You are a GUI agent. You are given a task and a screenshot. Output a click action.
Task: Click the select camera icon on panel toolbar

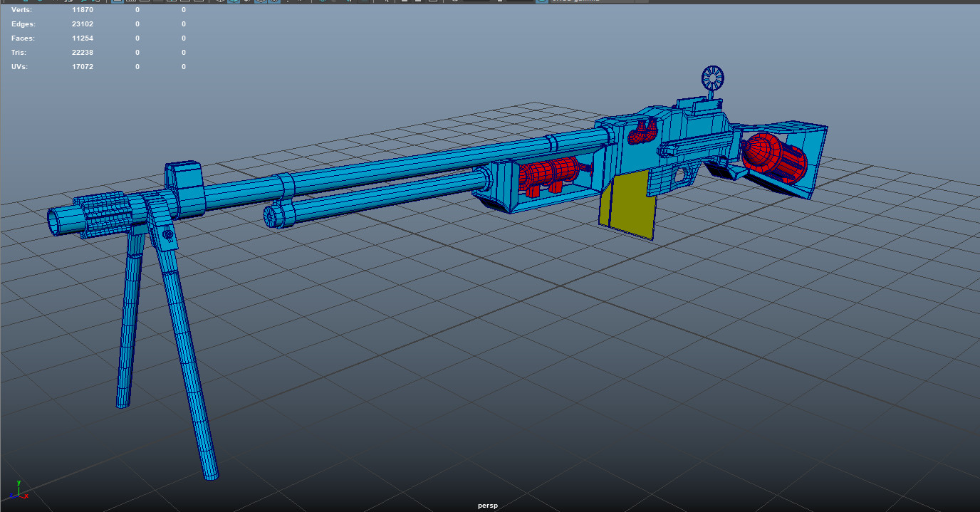[x=26, y=3]
